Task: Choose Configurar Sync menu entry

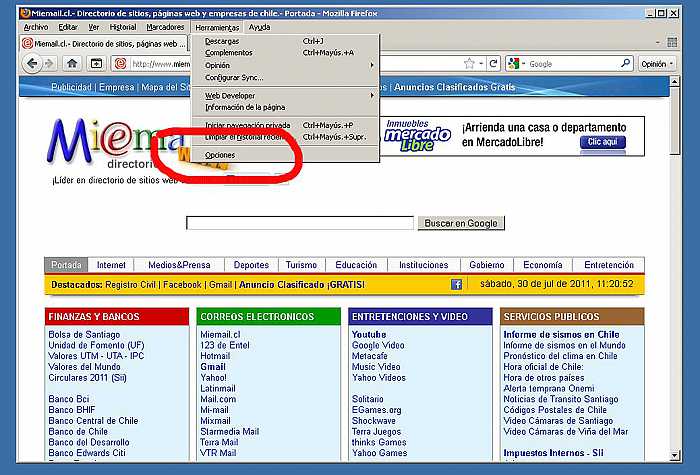Action: [285, 77]
